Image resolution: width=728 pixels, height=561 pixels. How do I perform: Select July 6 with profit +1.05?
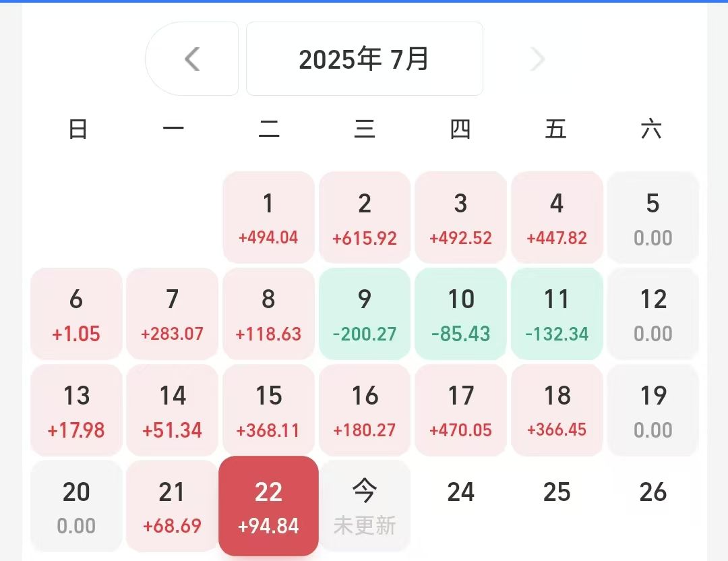point(76,313)
